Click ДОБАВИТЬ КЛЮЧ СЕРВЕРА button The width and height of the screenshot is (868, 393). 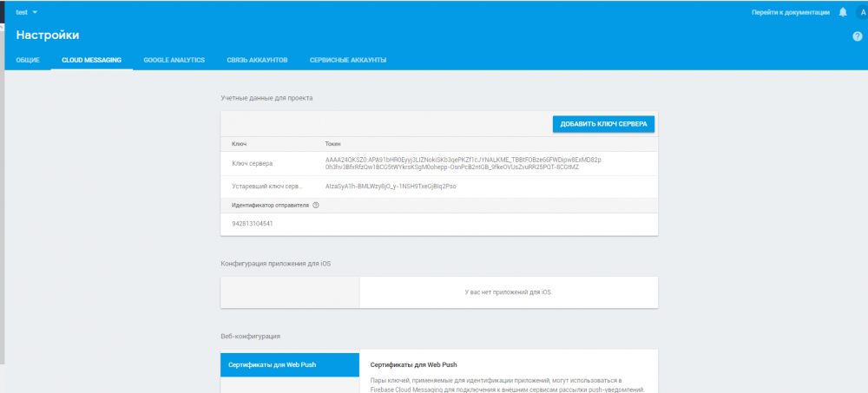(x=603, y=124)
